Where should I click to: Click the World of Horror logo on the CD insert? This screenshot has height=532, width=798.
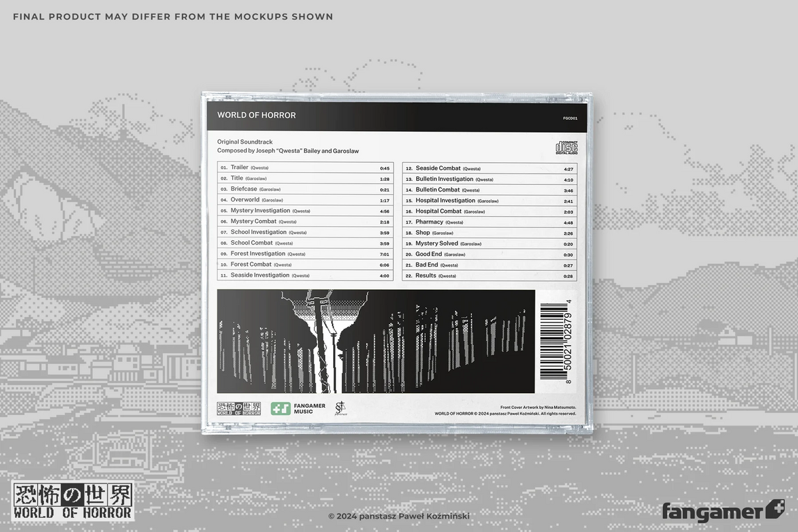(x=239, y=408)
